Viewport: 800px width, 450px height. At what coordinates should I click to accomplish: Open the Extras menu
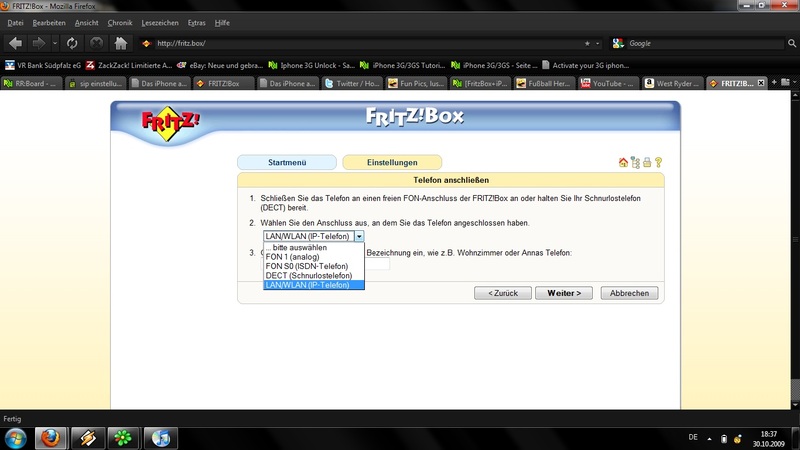pos(196,23)
